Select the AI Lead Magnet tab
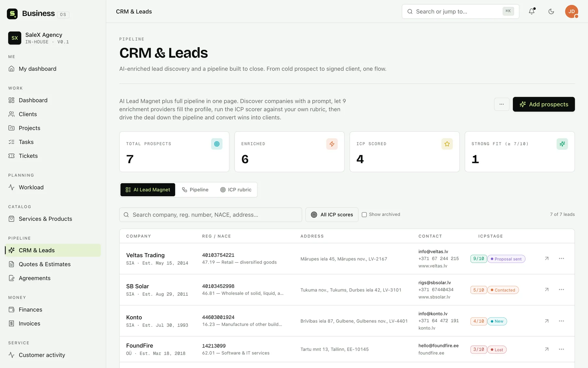 click(x=148, y=190)
